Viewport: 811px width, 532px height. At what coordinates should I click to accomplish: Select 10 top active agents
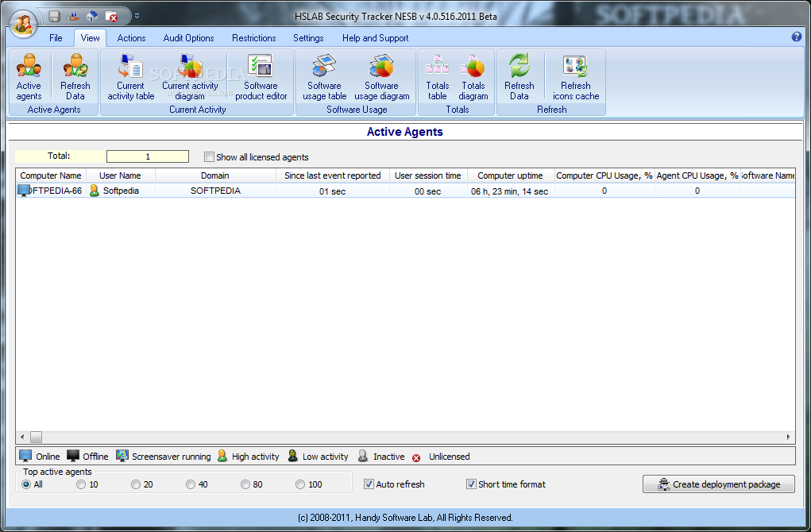[81, 484]
